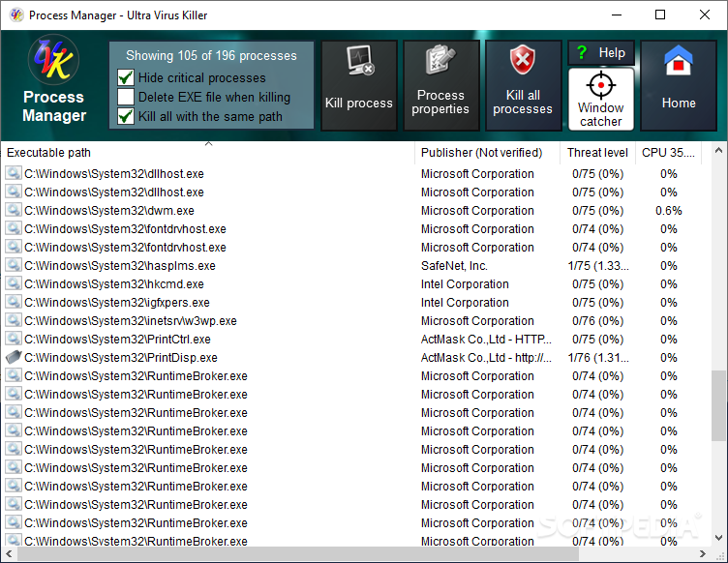Select the inetsrv\w3wp.exe path
Viewport: 728px width, 563px height.
click(x=131, y=321)
